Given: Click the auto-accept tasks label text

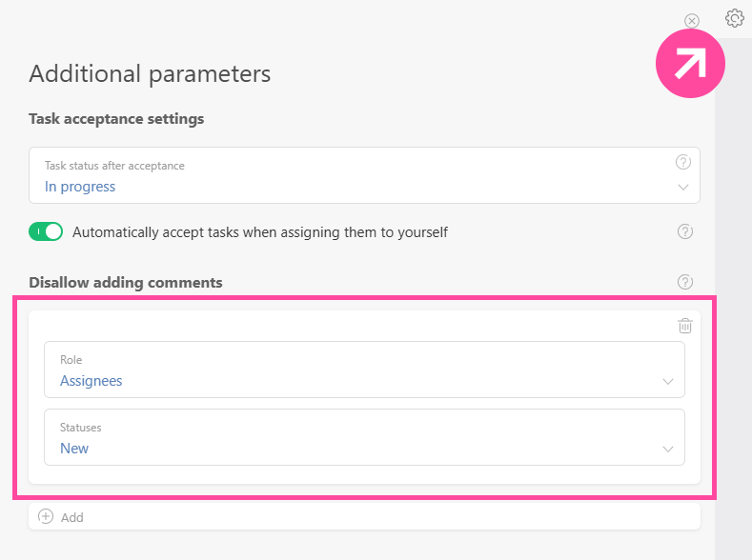Looking at the screenshot, I should (259, 231).
